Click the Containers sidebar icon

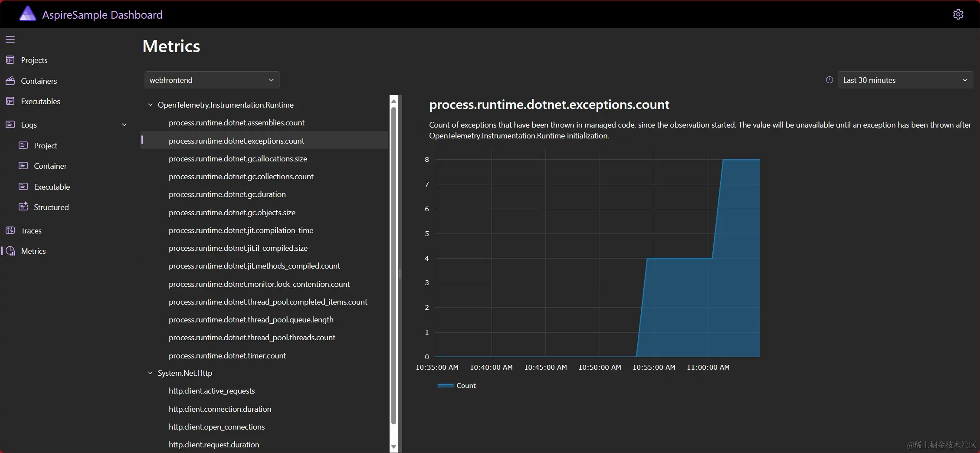pyautogui.click(x=10, y=81)
